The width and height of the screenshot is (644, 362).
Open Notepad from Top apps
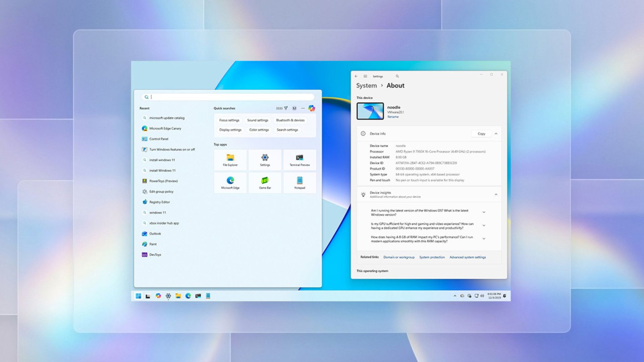point(300,183)
